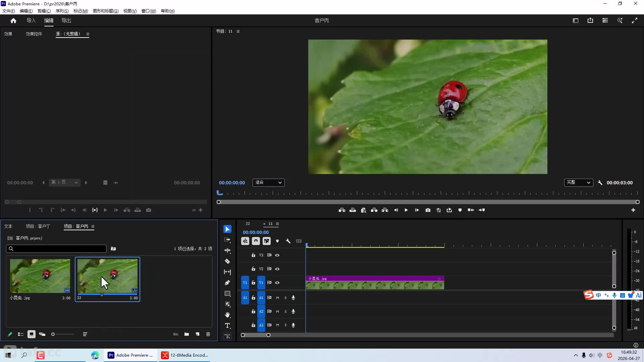Toggle insert sequences as nests button
644x362 pixels.
245,241
